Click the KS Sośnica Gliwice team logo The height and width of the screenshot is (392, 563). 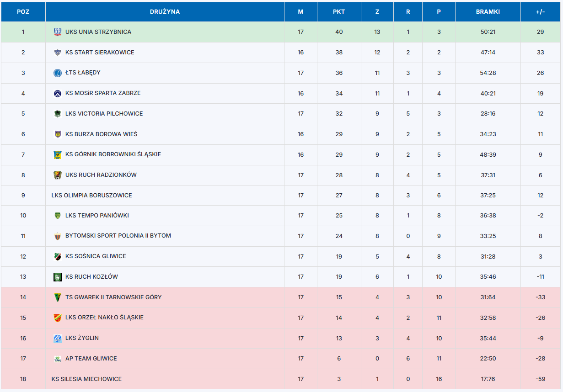tap(58, 256)
